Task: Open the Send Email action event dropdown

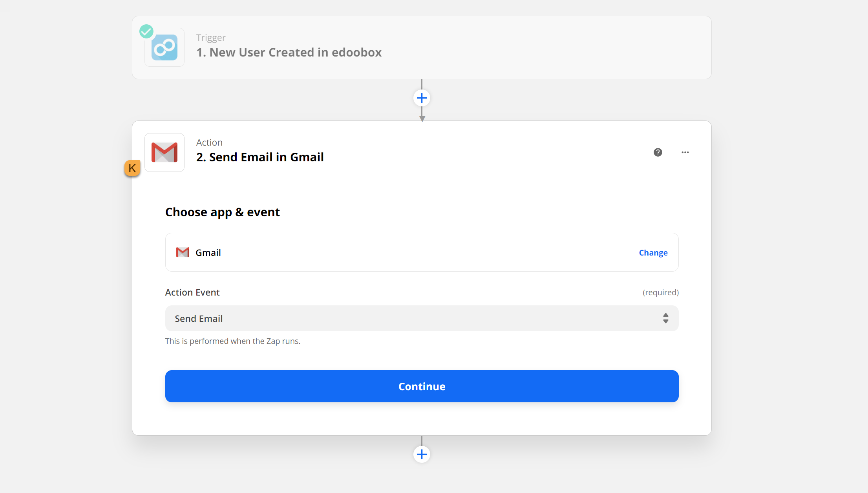Action: (x=422, y=318)
